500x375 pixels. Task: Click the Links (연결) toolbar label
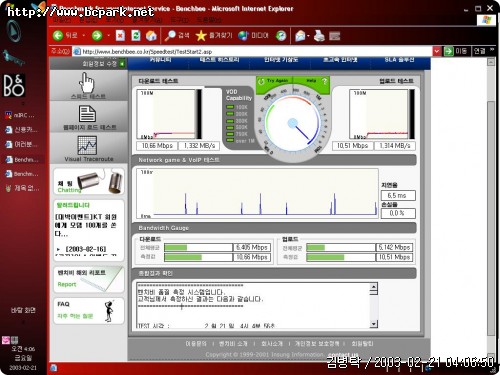pos(480,51)
